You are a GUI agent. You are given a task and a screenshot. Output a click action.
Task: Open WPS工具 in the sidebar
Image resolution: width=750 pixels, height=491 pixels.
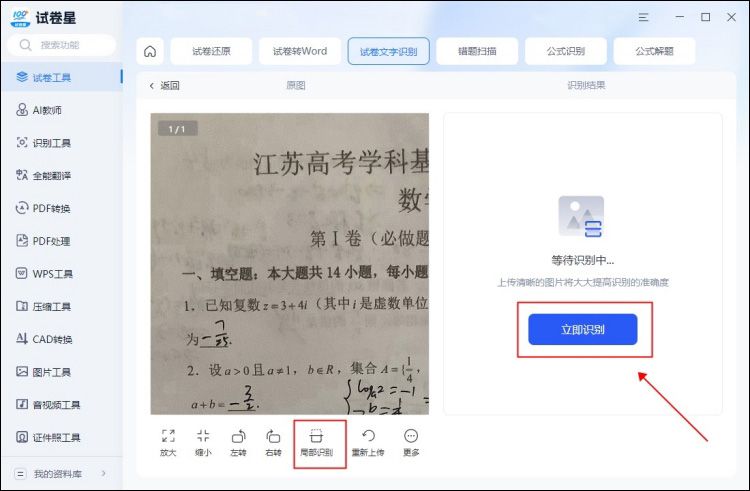62,273
